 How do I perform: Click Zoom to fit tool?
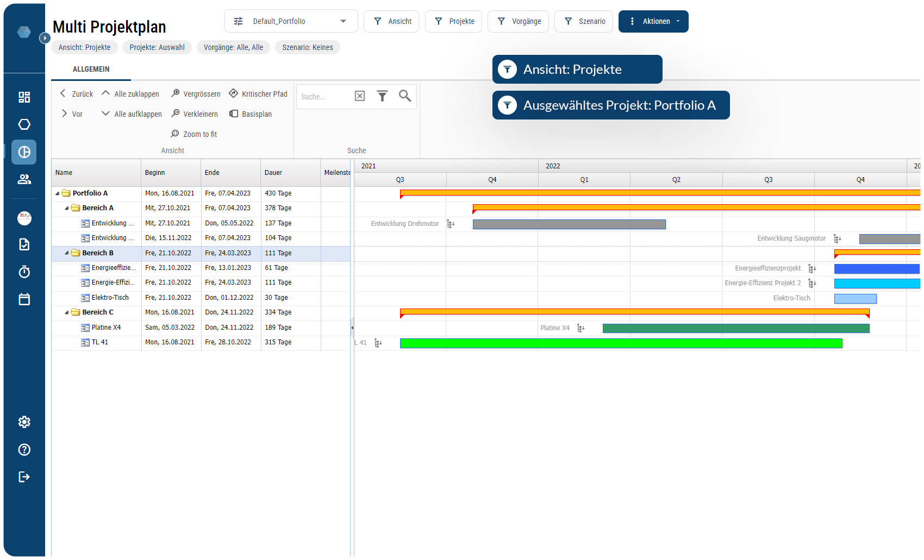[x=194, y=134]
